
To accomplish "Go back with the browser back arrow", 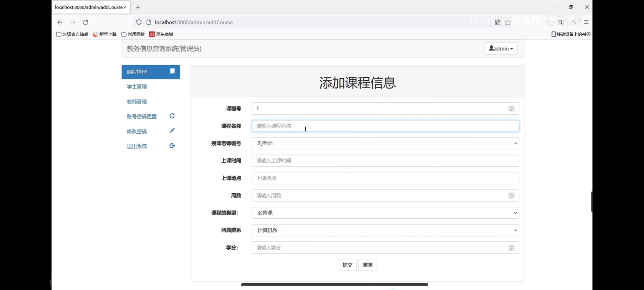I will pyautogui.click(x=60, y=22).
